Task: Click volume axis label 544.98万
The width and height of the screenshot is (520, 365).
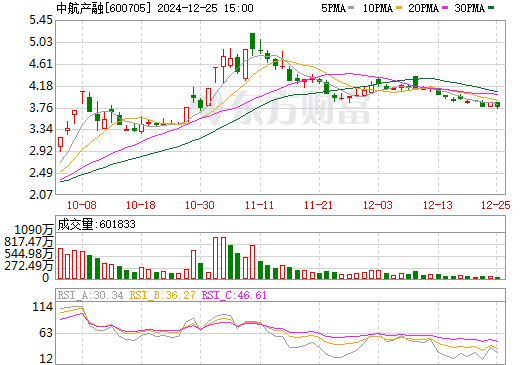Action: 29,254
